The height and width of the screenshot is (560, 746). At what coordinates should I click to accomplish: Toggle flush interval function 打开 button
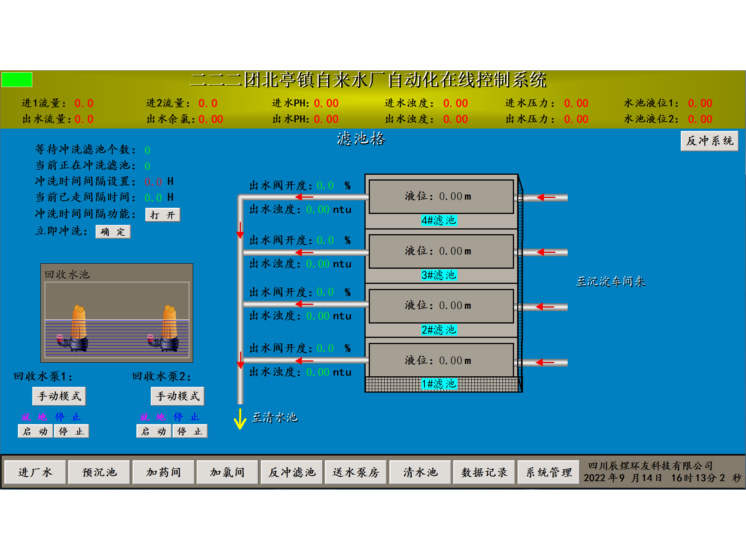pos(162,215)
